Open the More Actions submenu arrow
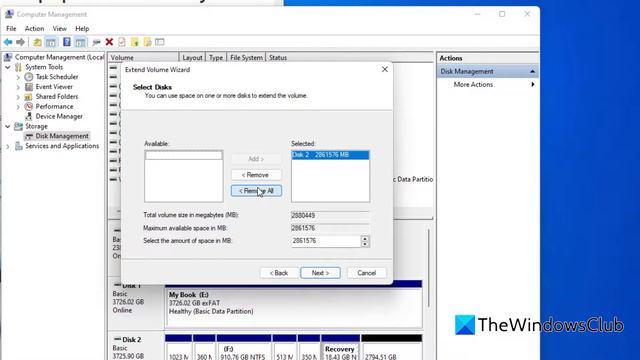This screenshot has height=360, width=640. click(x=533, y=84)
